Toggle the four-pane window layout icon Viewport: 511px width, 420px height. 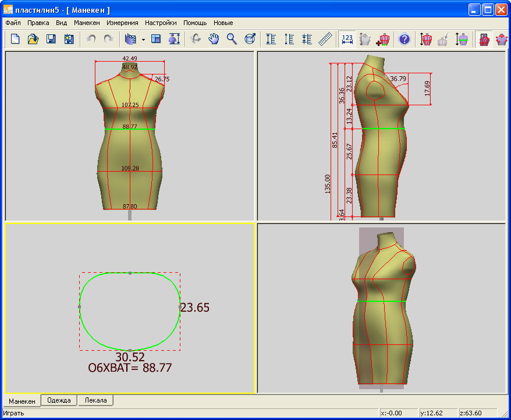(x=156, y=39)
